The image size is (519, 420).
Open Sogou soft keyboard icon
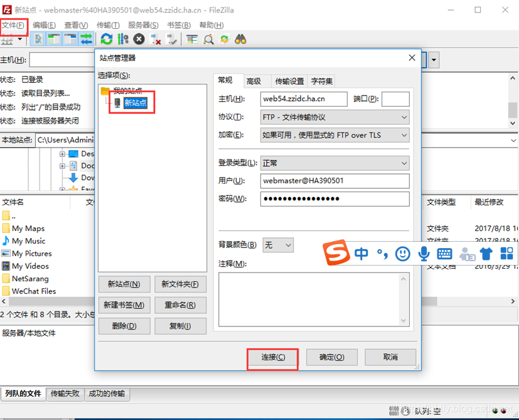(x=444, y=254)
